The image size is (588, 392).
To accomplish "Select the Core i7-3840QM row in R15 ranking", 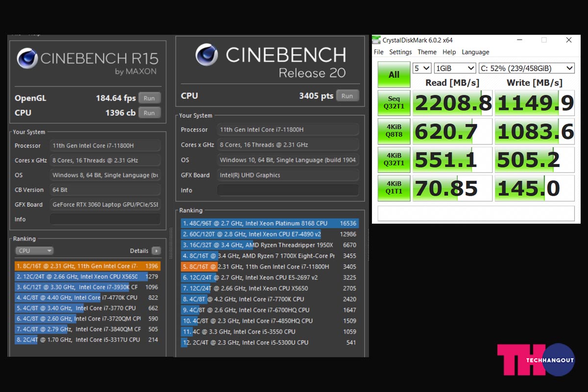I will point(88,329).
